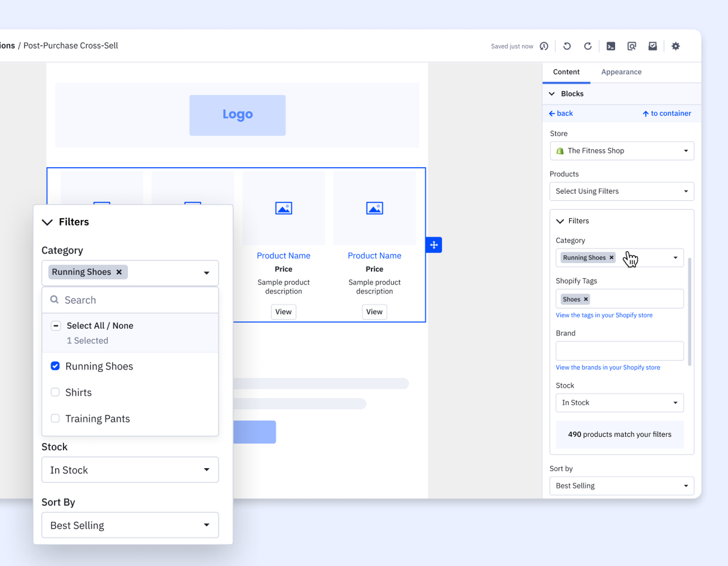Click the back link in Blocks panel
This screenshot has height=566, width=728.
point(561,113)
